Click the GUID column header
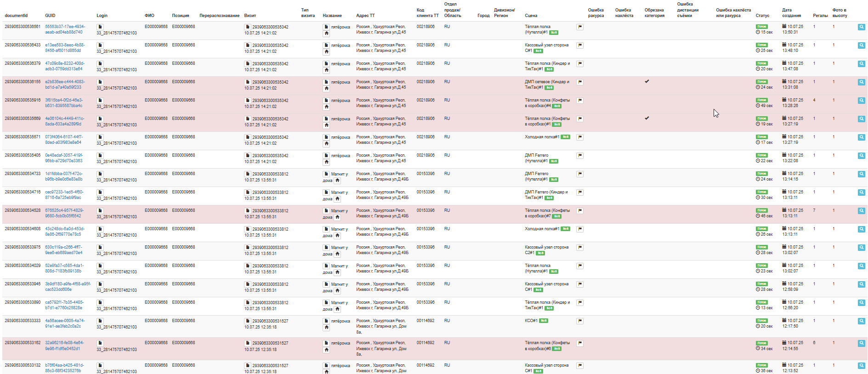This screenshot has height=374, width=868. pos(50,16)
